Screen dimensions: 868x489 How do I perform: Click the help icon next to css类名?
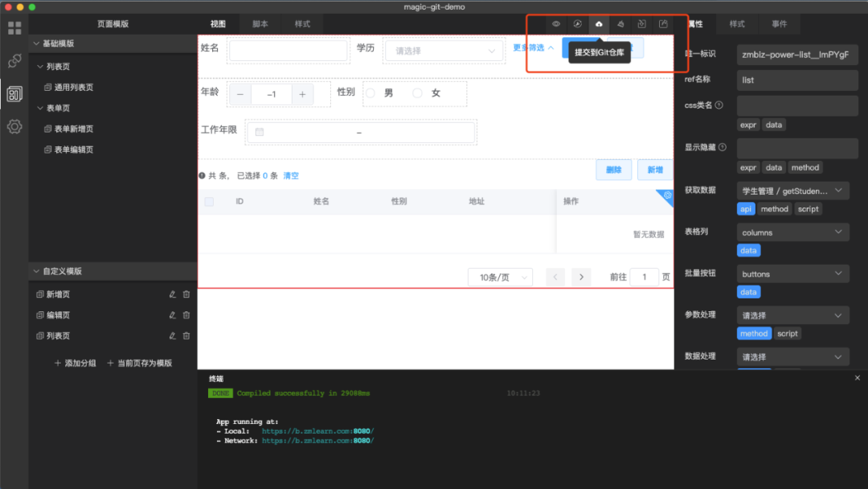point(719,105)
